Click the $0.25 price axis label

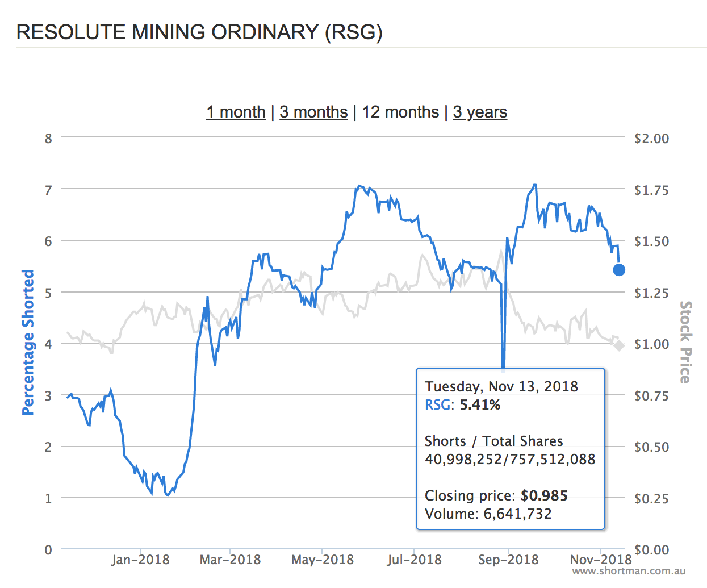coord(651,498)
